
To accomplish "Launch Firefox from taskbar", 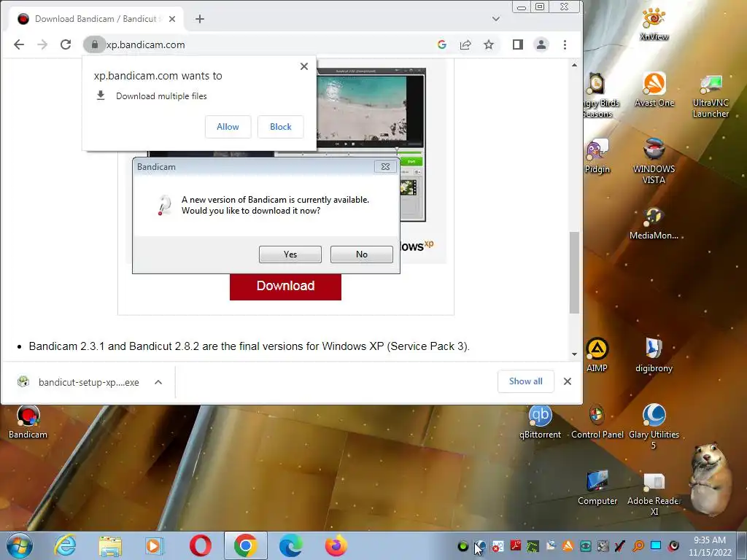I will 336,545.
